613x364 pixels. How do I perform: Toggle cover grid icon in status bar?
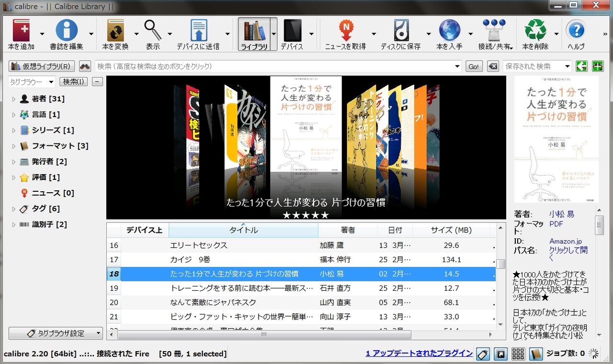pyautogui.click(x=518, y=354)
